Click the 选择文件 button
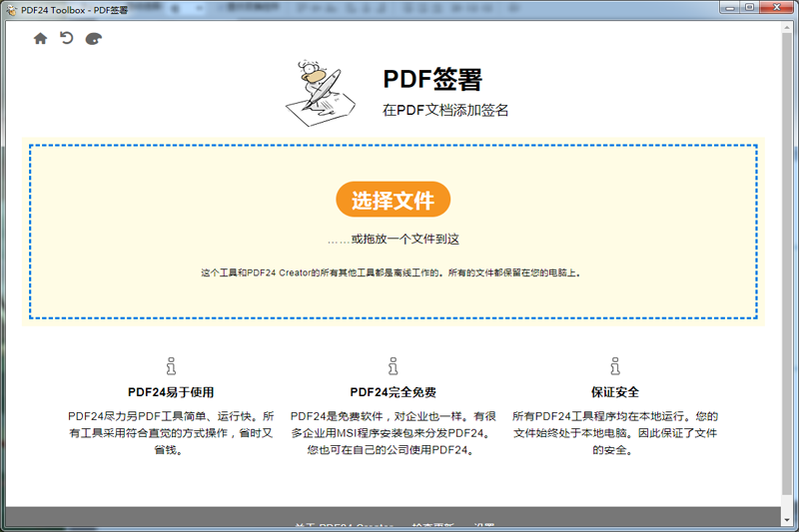 click(393, 200)
